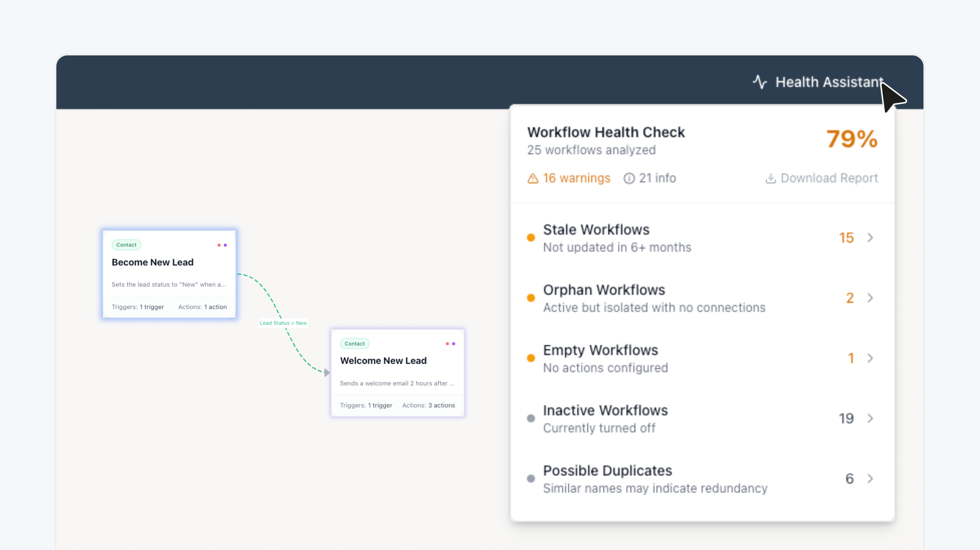The image size is (980, 550).
Task: Click orange dot beside Stale Workflows
Action: pos(531,238)
